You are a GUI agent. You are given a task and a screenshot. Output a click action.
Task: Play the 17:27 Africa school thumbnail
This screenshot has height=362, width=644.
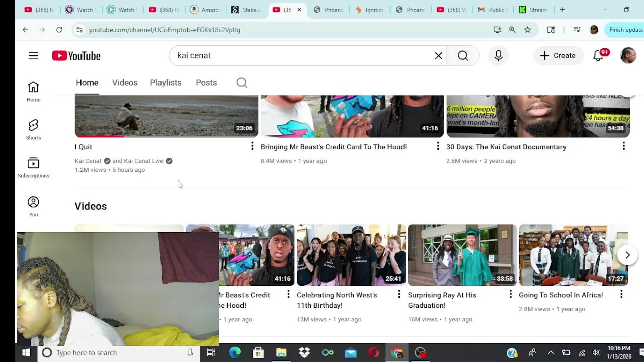573,255
